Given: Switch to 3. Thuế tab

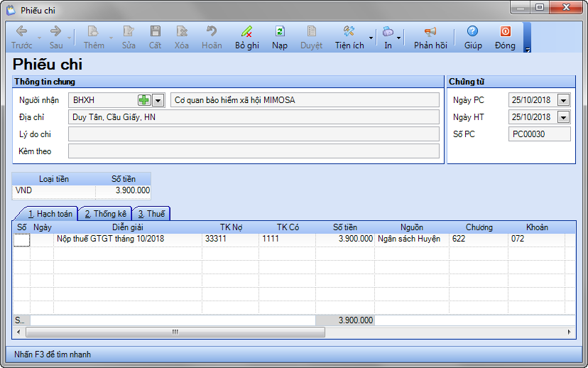Looking at the screenshot, I should (151, 214).
